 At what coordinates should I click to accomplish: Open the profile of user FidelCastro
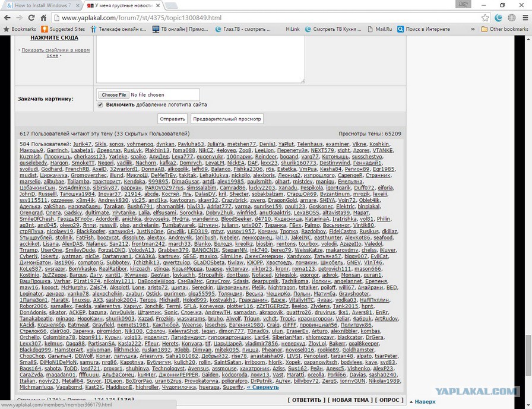344,232
